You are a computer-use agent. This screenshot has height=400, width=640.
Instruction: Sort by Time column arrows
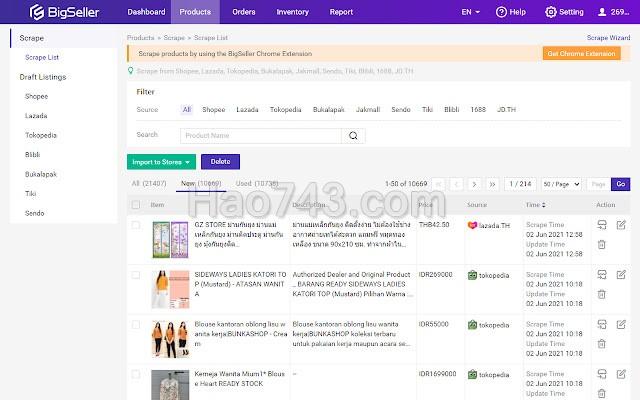click(543, 205)
